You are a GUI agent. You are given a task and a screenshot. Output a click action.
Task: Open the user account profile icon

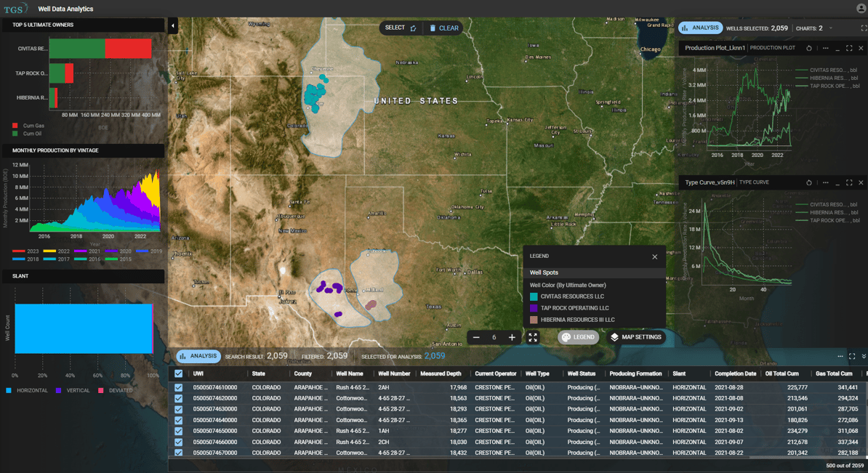[x=861, y=8]
